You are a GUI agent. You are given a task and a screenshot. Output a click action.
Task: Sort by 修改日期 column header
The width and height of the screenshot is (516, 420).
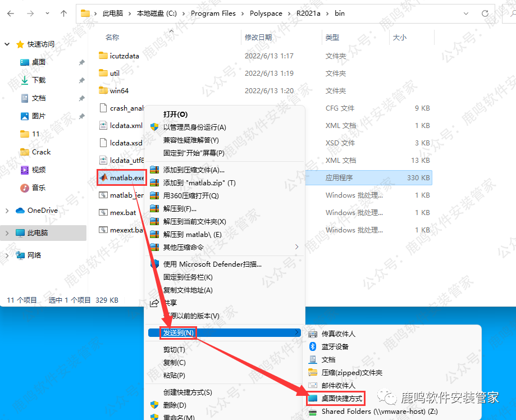(258, 38)
